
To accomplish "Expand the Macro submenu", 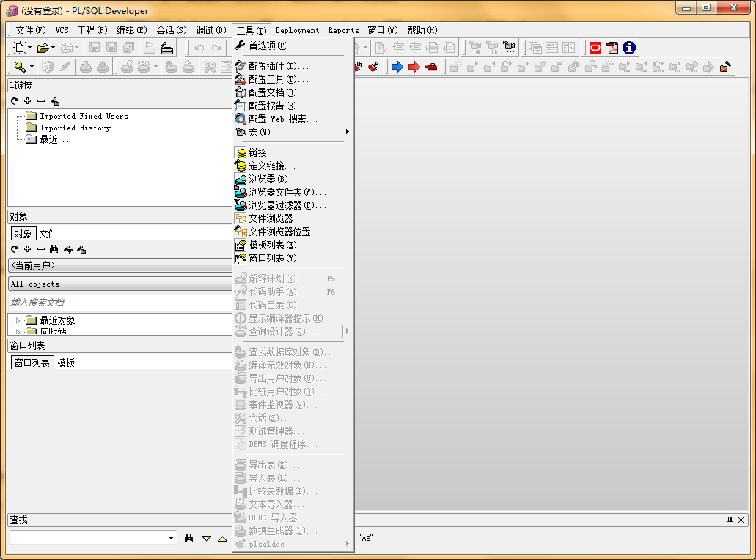I will [x=293, y=132].
